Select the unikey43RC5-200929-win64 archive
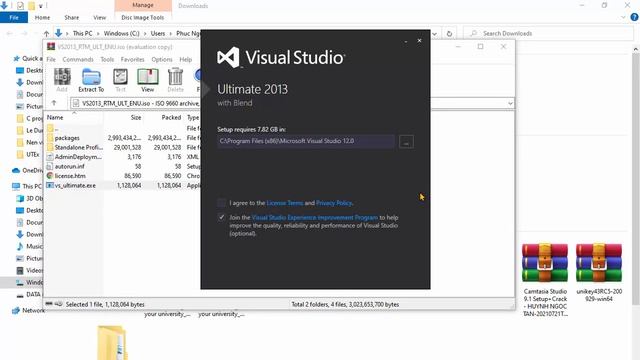The image size is (640, 360). tap(599, 273)
